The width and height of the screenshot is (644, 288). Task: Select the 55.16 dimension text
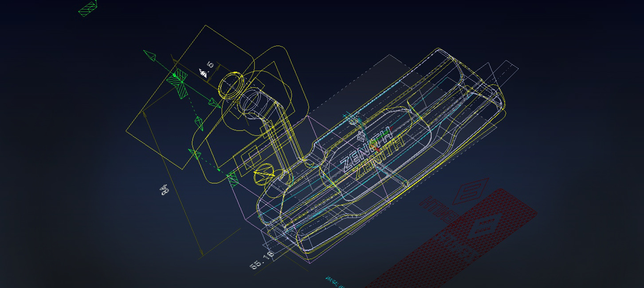[262, 261]
